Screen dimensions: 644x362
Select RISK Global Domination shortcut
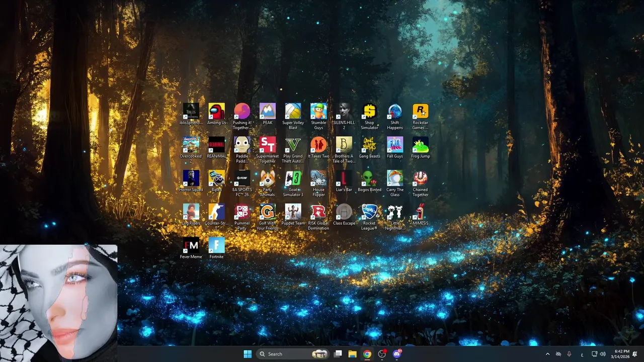point(318,218)
